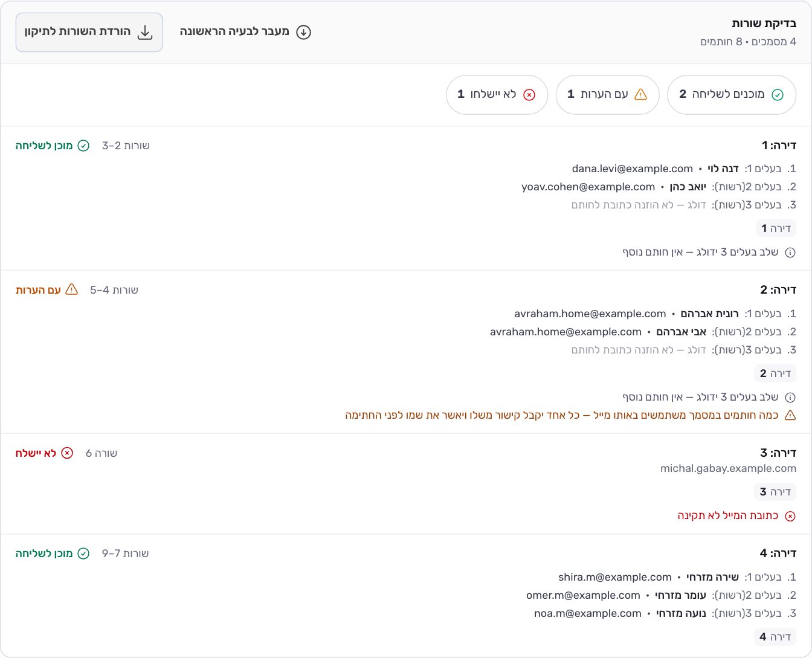Click the row label שורה 6

[x=101, y=453]
